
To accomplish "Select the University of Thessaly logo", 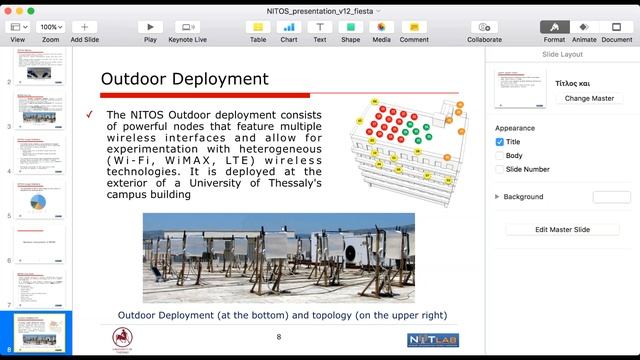I will tap(122, 340).
